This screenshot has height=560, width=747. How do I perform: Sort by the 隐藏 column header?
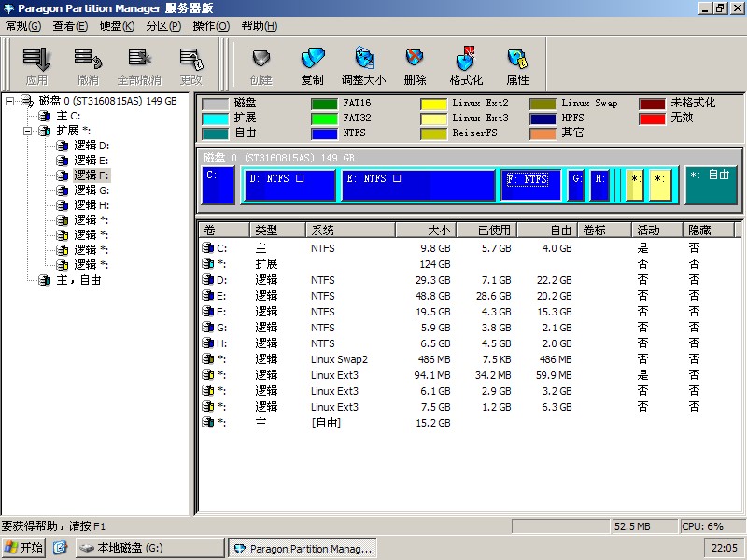click(709, 231)
